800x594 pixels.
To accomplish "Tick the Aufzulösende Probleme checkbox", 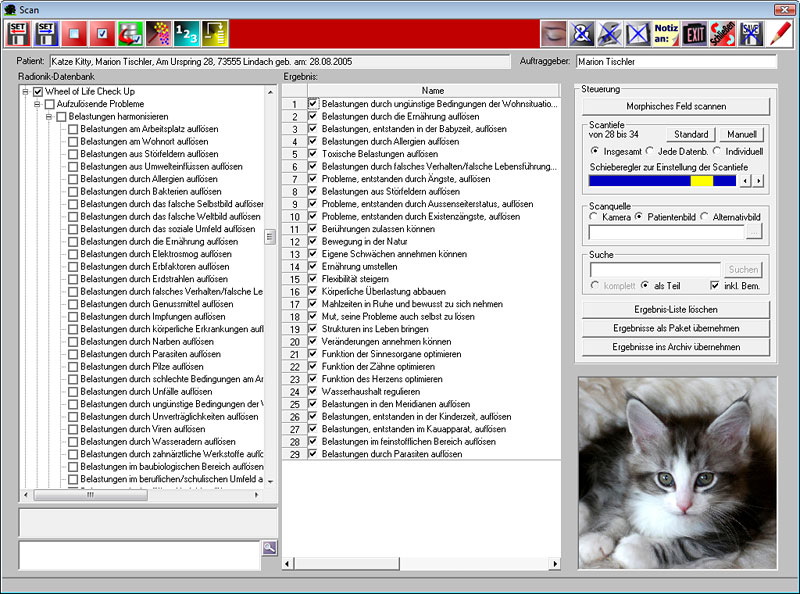I will click(49, 104).
